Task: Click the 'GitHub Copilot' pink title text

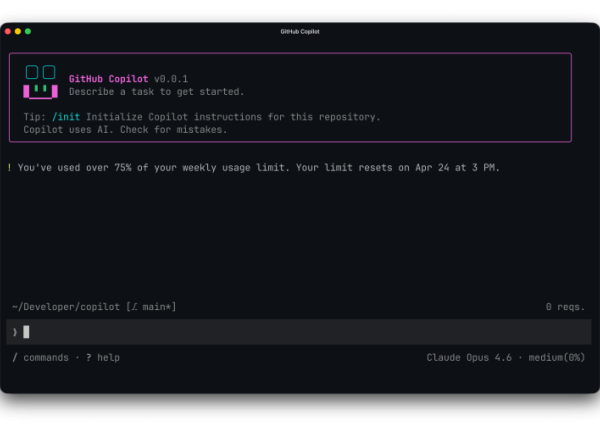Action: pyautogui.click(x=108, y=79)
